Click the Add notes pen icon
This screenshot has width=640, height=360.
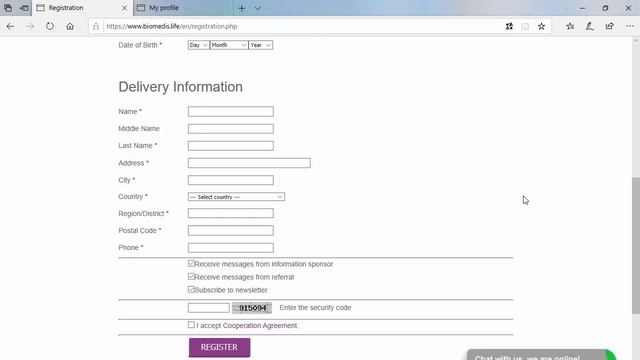590,26
